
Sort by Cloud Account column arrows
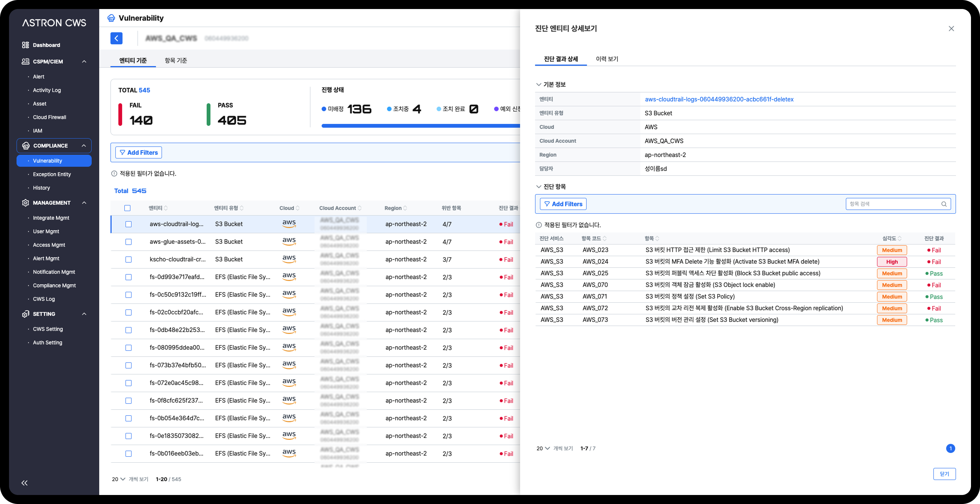[x=360, y=208]
